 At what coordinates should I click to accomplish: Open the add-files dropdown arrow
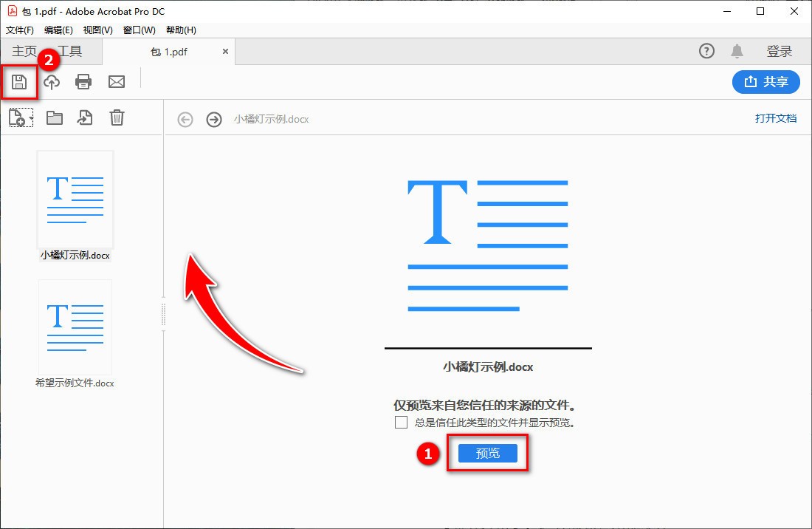pyautogui.click(x=30, y=117)
